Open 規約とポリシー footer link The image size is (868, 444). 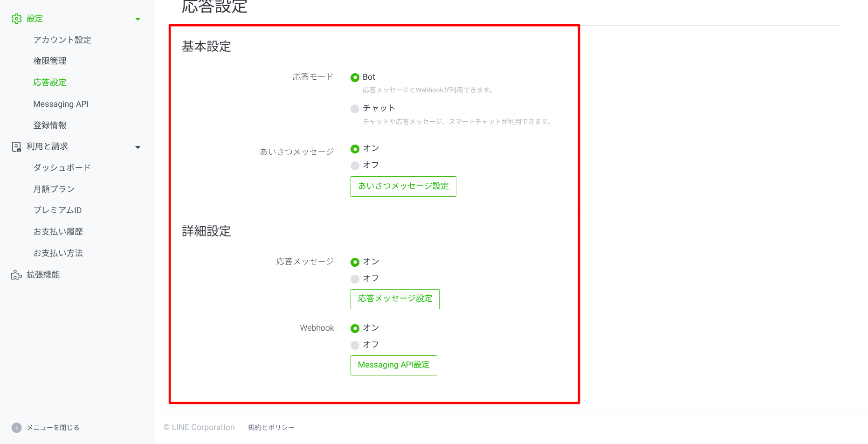271,428
